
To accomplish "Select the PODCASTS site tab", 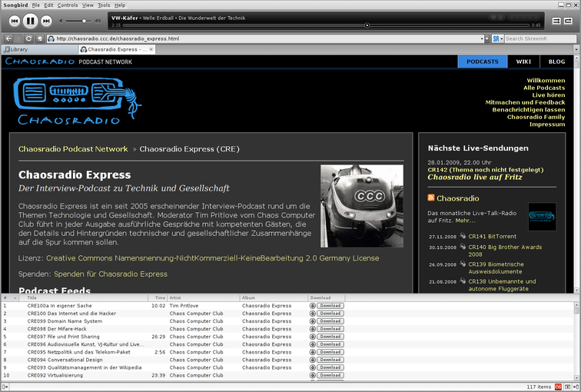I will (483, 61).
